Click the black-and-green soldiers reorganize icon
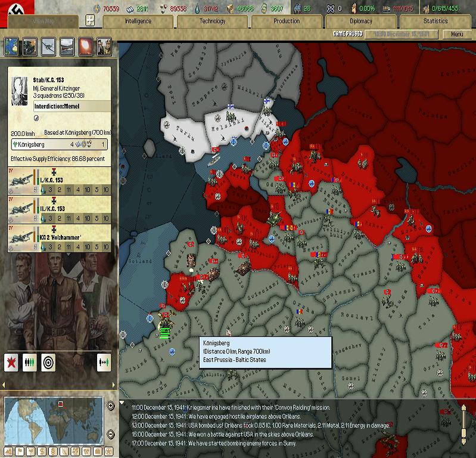This screenshot has height=458, width=476. coord(30,362)
